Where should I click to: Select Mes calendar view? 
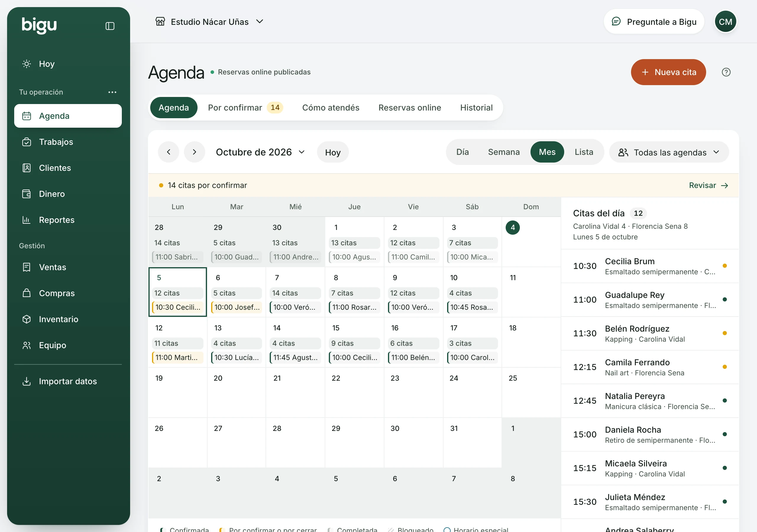[x=547, y=152]
